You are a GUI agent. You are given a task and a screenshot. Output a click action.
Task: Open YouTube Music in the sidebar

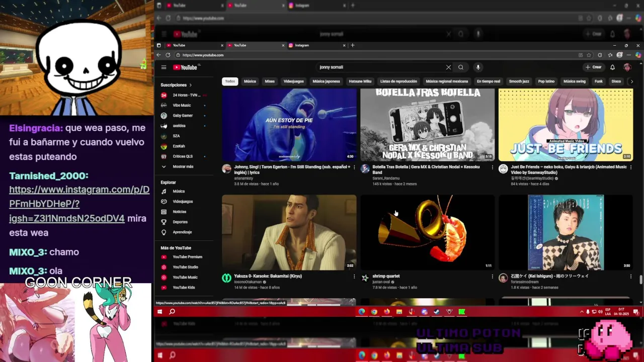click(x=183, y=277)
